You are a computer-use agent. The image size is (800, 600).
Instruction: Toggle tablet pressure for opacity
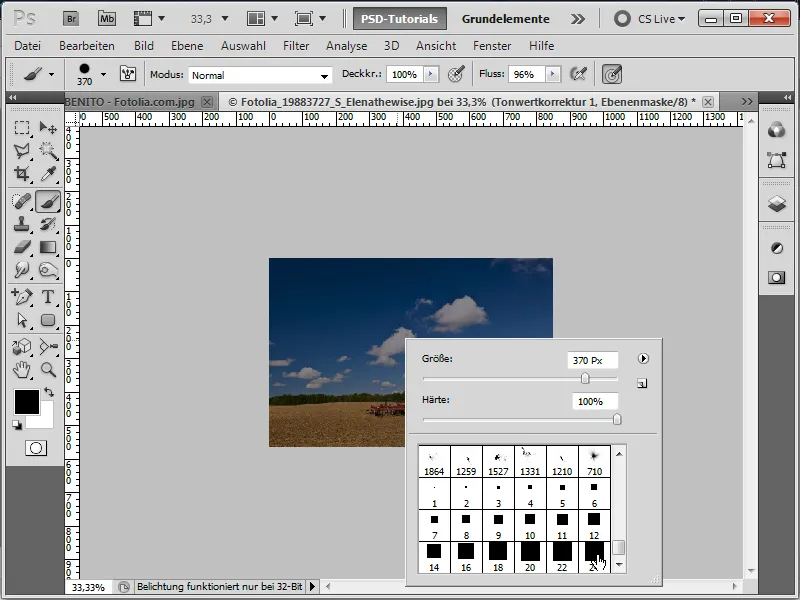(456, 74)
